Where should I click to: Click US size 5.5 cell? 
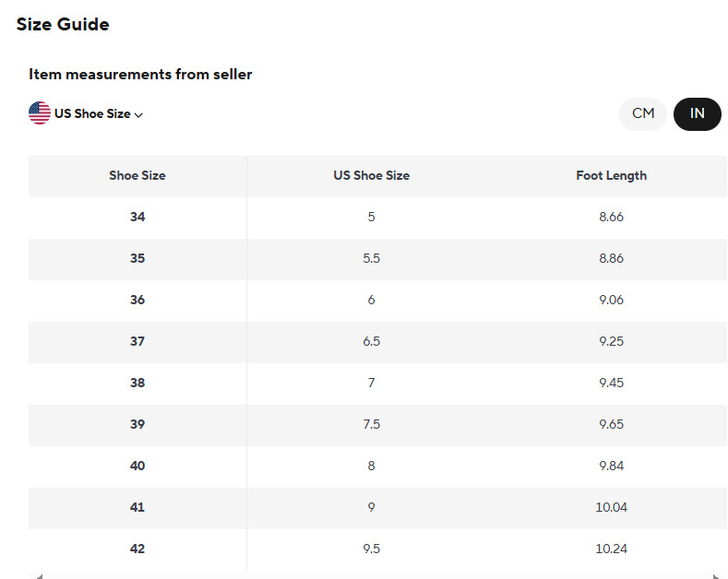click(371, 258)
